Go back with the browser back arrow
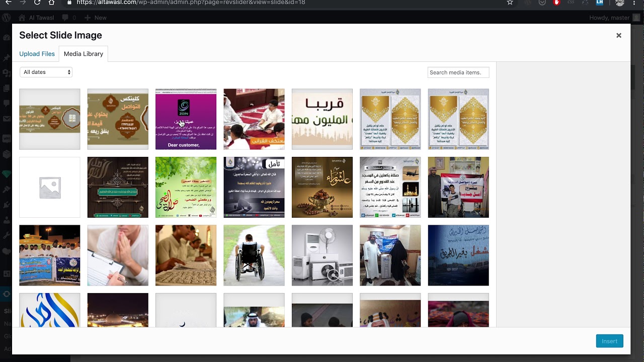The width and height of the screenshot is (644, 362). (x=8, y=3)
